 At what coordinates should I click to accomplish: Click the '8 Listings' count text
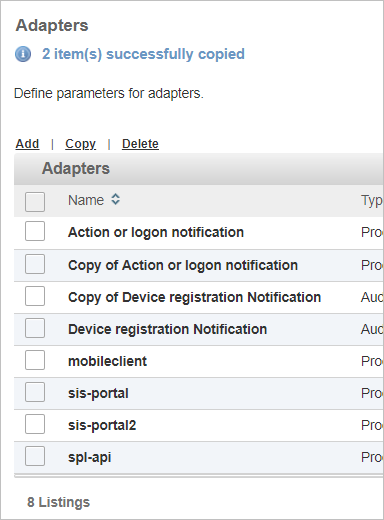(x=59, y=502)
